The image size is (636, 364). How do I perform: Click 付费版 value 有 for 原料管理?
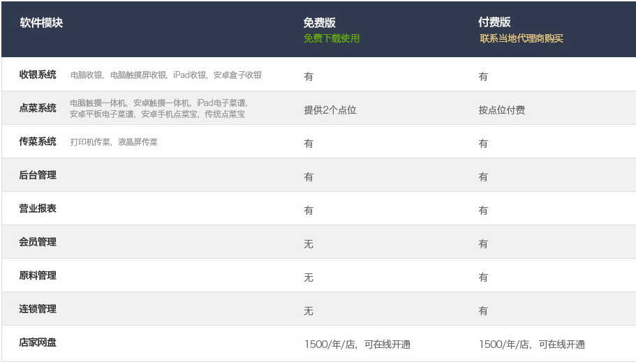tap(483, 278)
